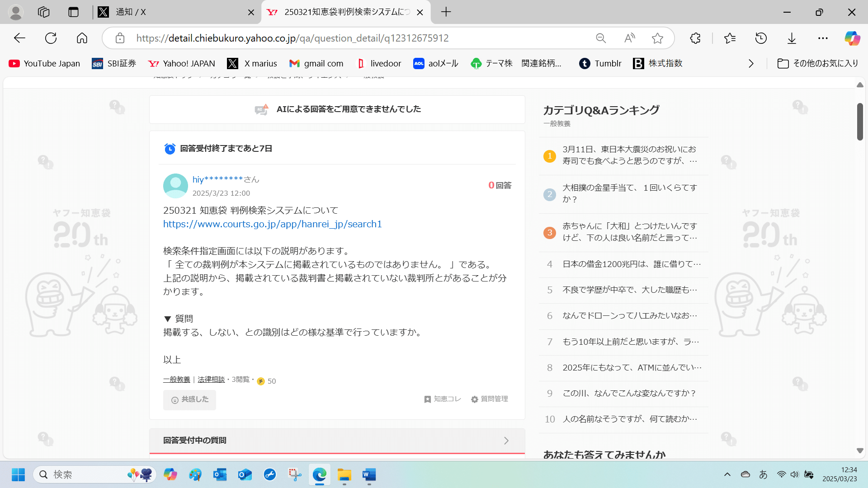Open the 法律相談 category link

click(211, 379)
